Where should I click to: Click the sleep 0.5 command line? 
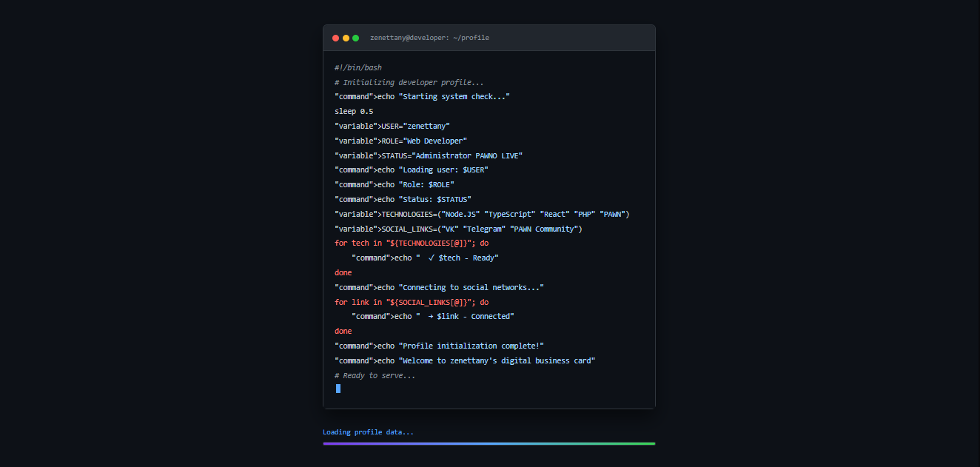354,112
